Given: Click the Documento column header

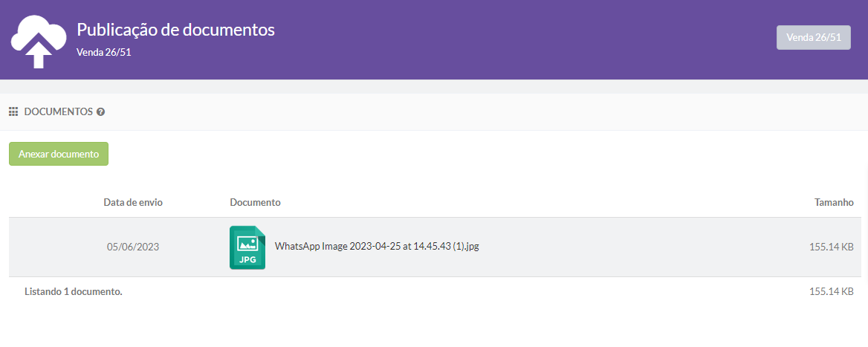Looking at the screenshot, I should [255, 202].
